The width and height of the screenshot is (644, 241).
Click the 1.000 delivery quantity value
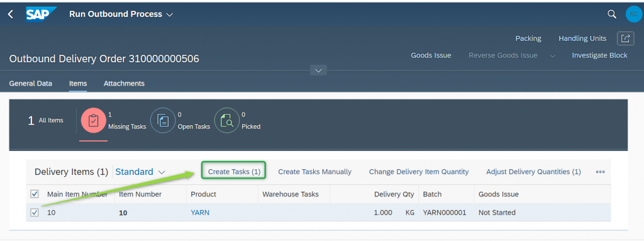click(x=383, y=213)
